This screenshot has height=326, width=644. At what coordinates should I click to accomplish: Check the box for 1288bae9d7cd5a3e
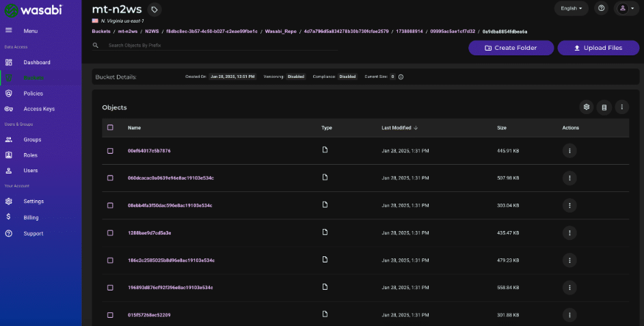110,233
